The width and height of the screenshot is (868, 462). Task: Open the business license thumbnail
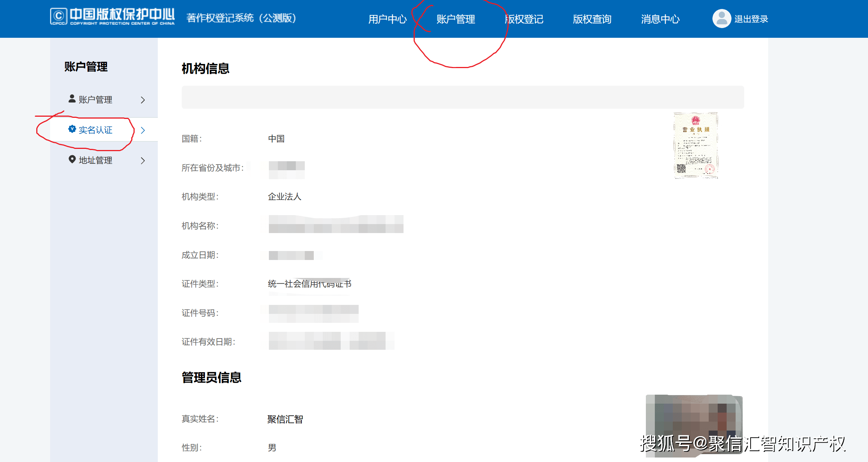click(x=696, y=145)
